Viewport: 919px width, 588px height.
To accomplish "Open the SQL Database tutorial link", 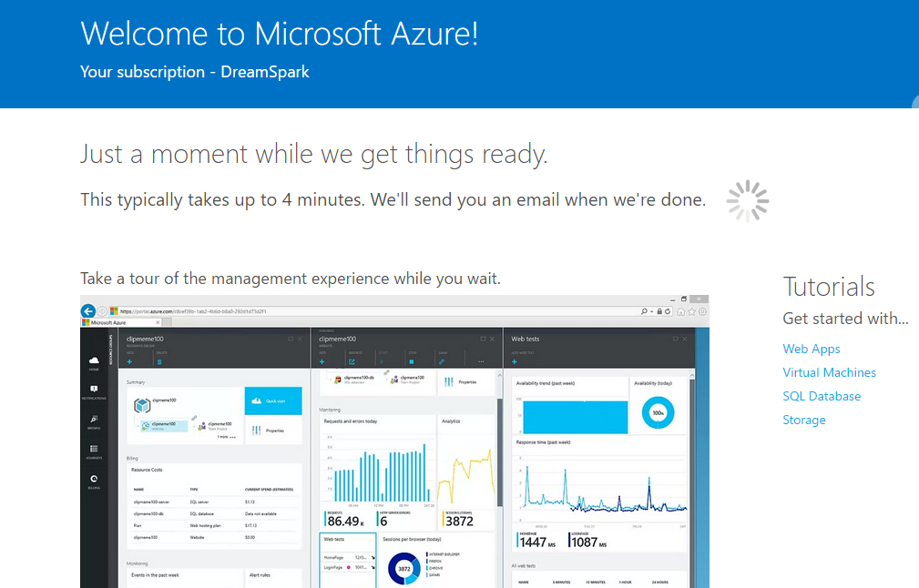I will click(x=822, y=397).
